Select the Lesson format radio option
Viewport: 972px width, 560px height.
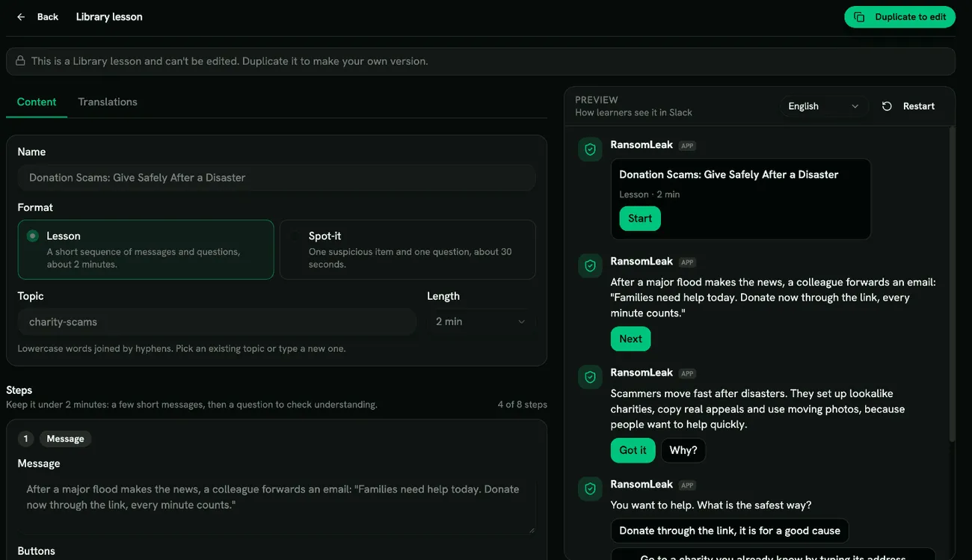coord(146,250)
